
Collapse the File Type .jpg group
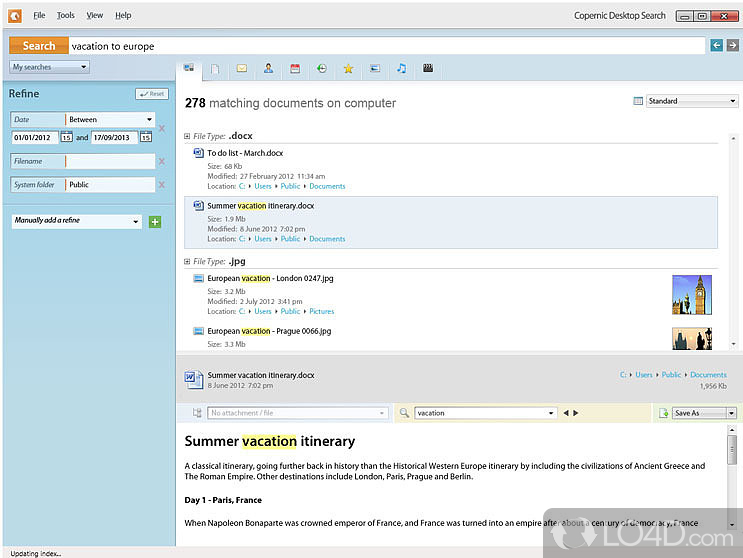click(x=188, y=261)
